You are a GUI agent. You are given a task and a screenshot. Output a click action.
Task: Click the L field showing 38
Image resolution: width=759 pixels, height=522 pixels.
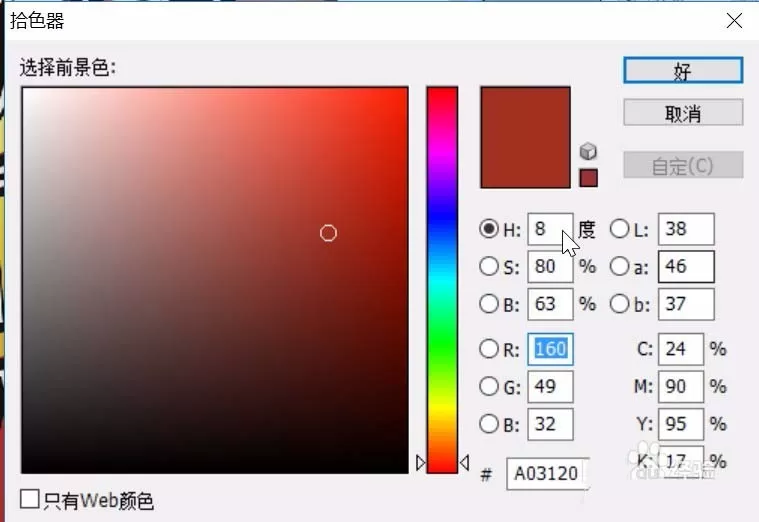coord(686,229)
